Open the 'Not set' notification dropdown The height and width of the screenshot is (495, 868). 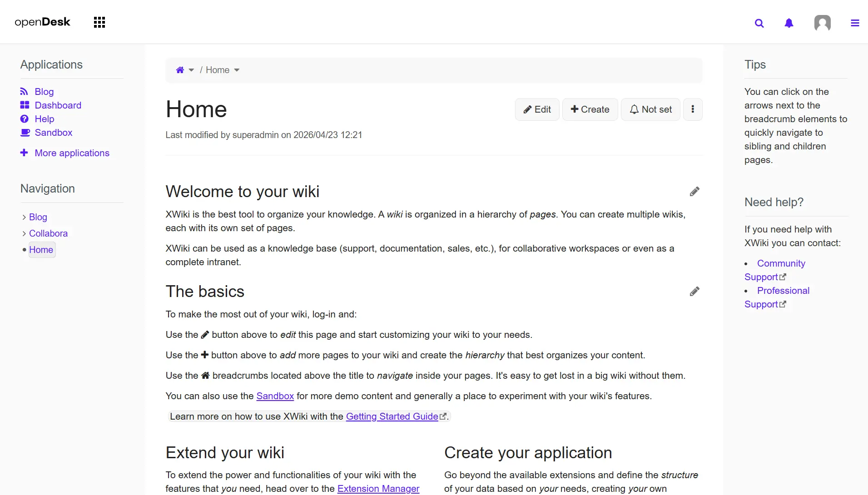point(650,109)
